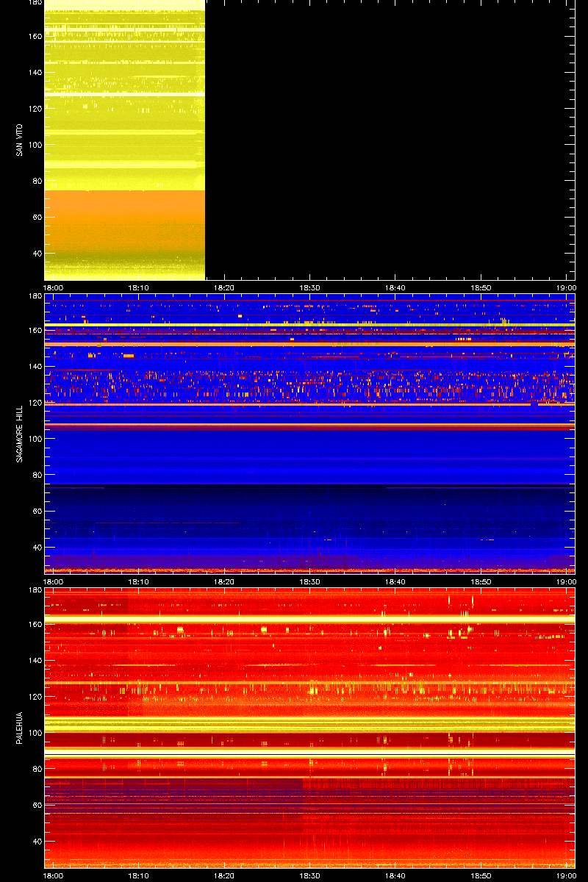Click frequency label 60 on Sagamore Hill axis

tap(37, 511)
